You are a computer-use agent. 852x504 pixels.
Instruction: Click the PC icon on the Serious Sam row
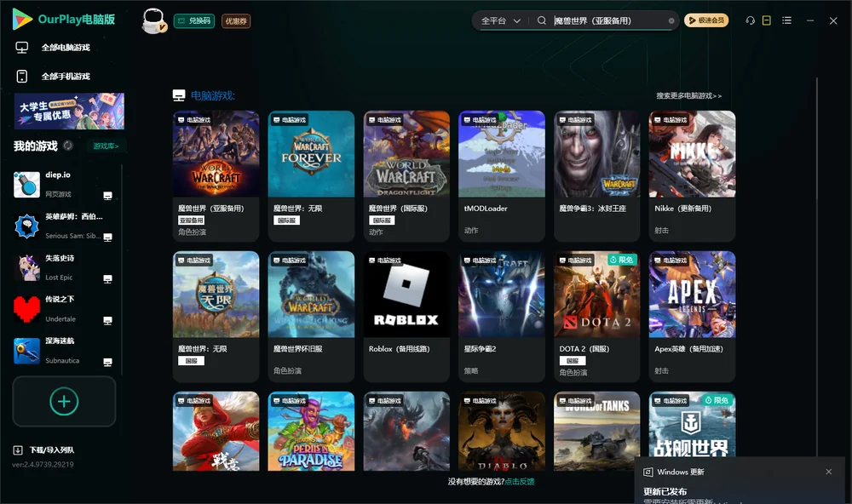[x=107, y=238]
